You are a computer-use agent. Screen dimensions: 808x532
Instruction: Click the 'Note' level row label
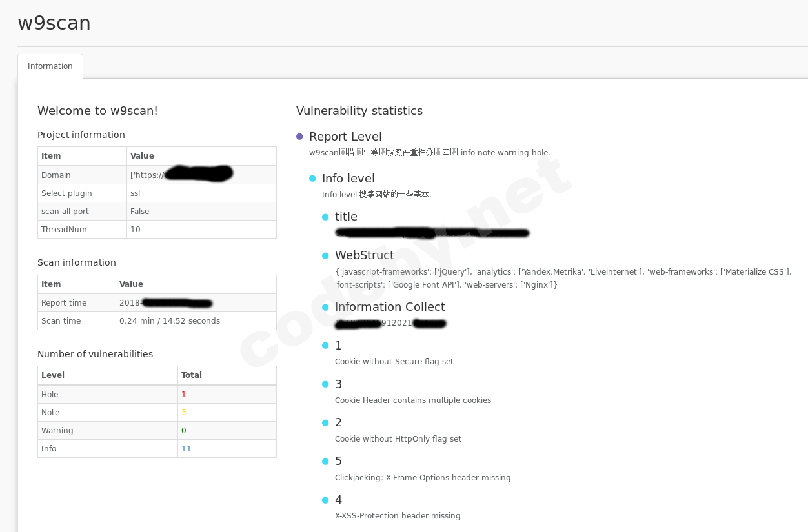coord(50,413)
